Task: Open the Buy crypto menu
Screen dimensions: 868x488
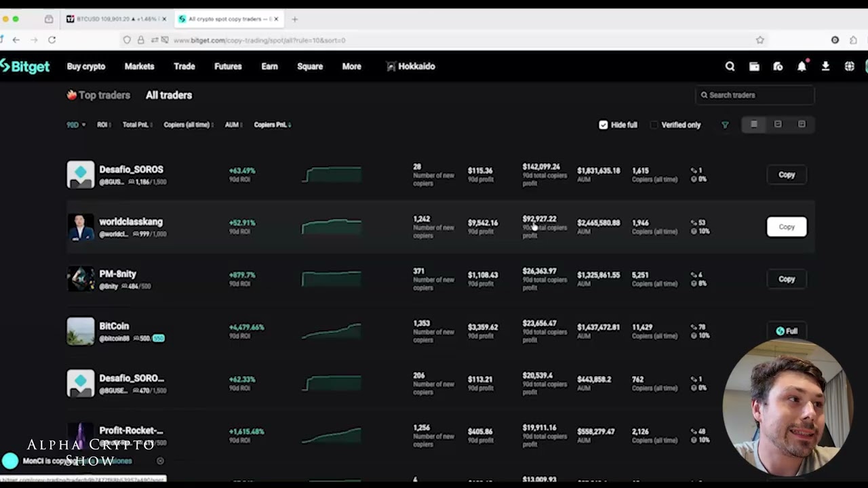Action: 86,66
